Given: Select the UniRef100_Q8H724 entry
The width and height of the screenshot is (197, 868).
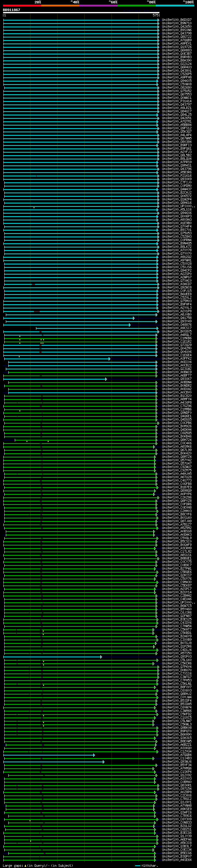Looking at the screenshot, I should coord(176,440).
